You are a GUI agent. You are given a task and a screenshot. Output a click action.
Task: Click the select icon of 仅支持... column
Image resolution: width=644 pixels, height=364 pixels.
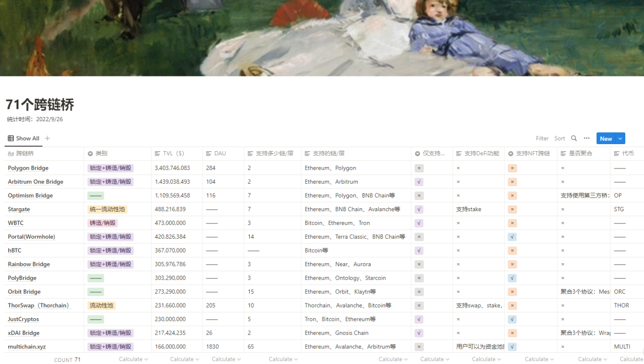click(418, 153)
